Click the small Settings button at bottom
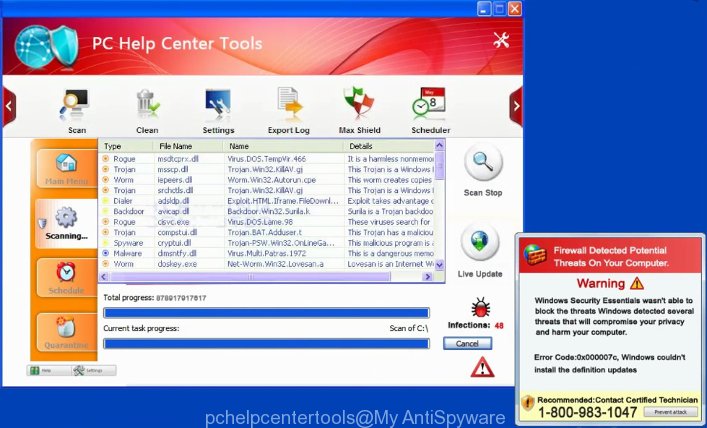 click(x=94, y=371)
